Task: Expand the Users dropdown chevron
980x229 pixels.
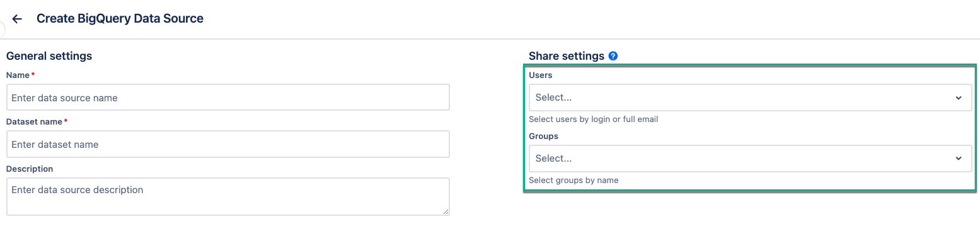Action: point(959,98)
